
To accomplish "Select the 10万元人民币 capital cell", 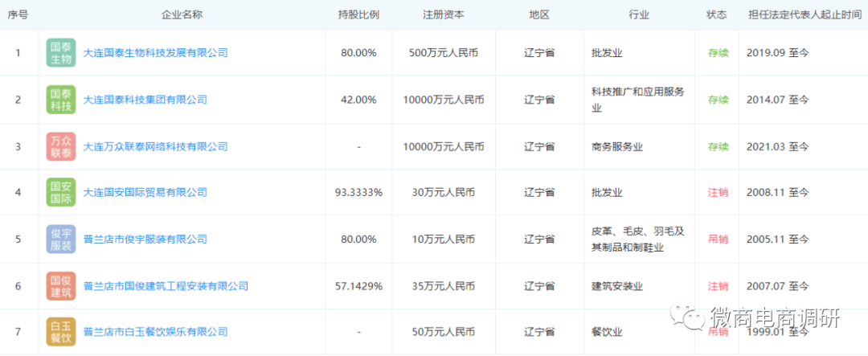I will coord(444,239).
